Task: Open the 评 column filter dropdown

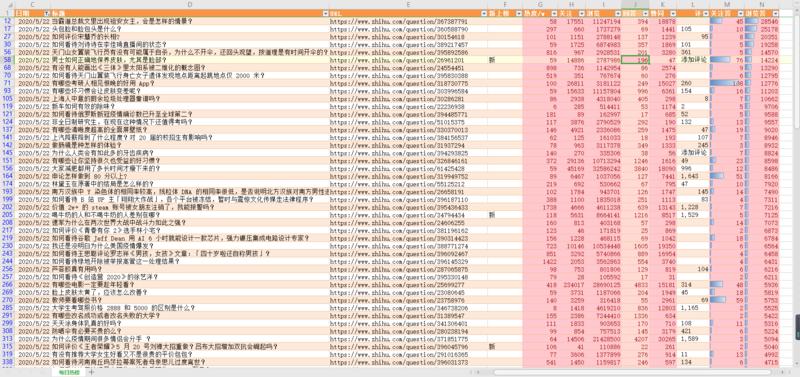Action: [x=706, y=13]
